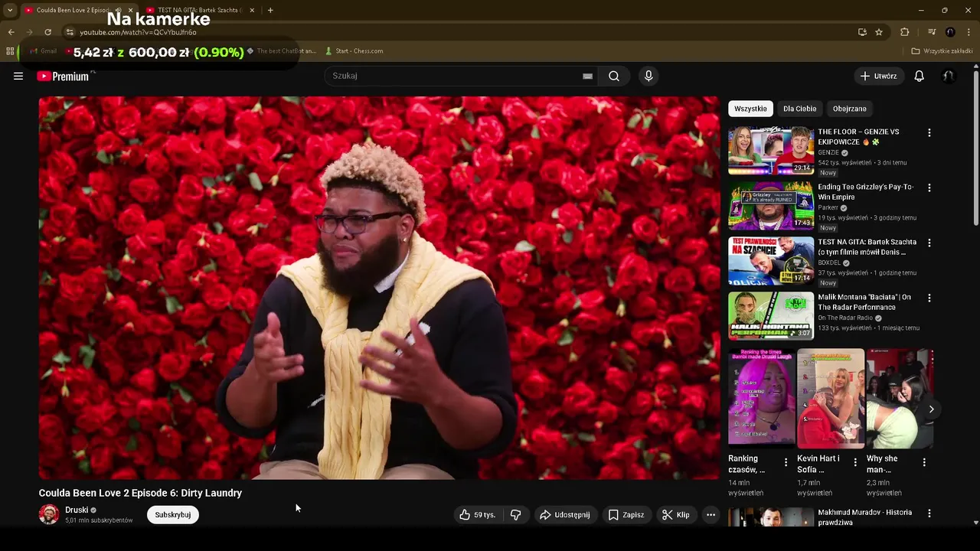Open options for TEST NA GITA video
The image size is (980, 551).
click(929, 243)
